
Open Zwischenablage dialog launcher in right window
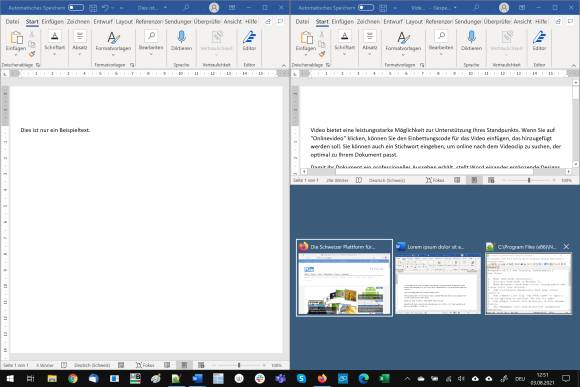pyautogui.click(x=328, y=65)
